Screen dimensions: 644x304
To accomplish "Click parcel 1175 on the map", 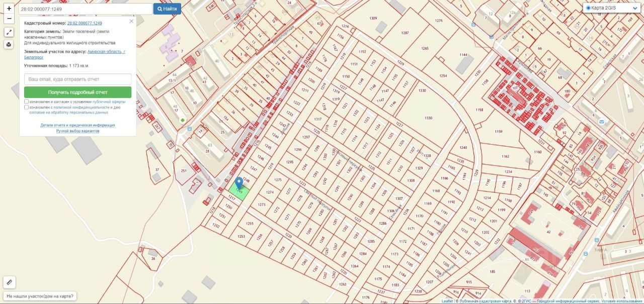I will point(378,279).
